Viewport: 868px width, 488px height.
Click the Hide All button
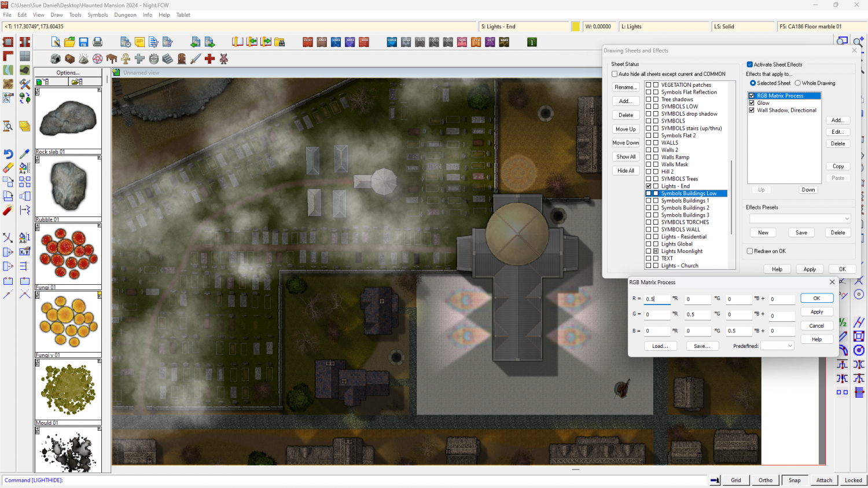pos(626,171)
